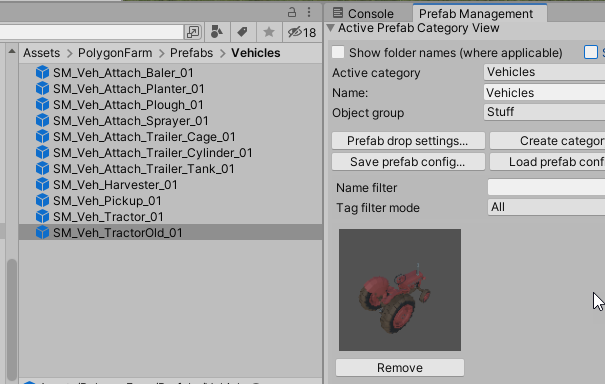
Task: Click the SM_Veh_Harvester_01 prefab cube icon
Action: point(42,184)
